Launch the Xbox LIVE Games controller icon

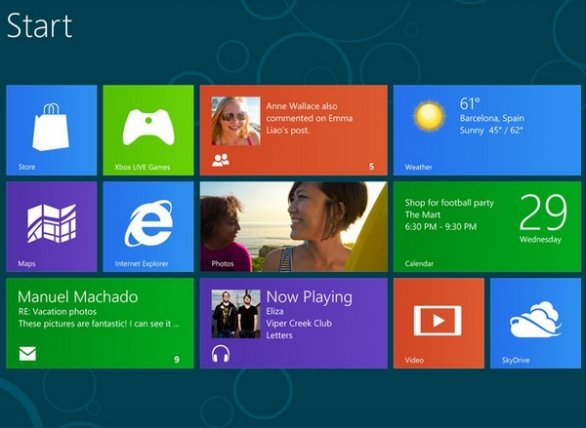coord(148,127)
